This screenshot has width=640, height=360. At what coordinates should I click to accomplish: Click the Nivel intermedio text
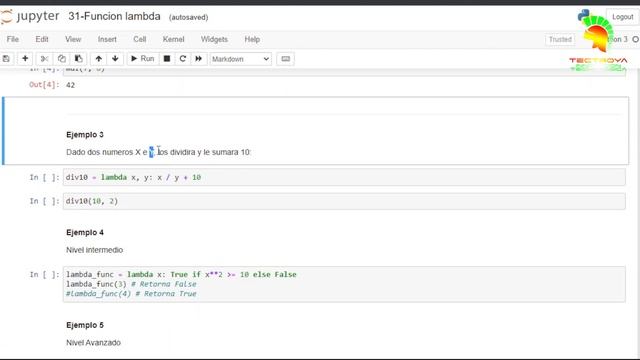tap(94, 250)
